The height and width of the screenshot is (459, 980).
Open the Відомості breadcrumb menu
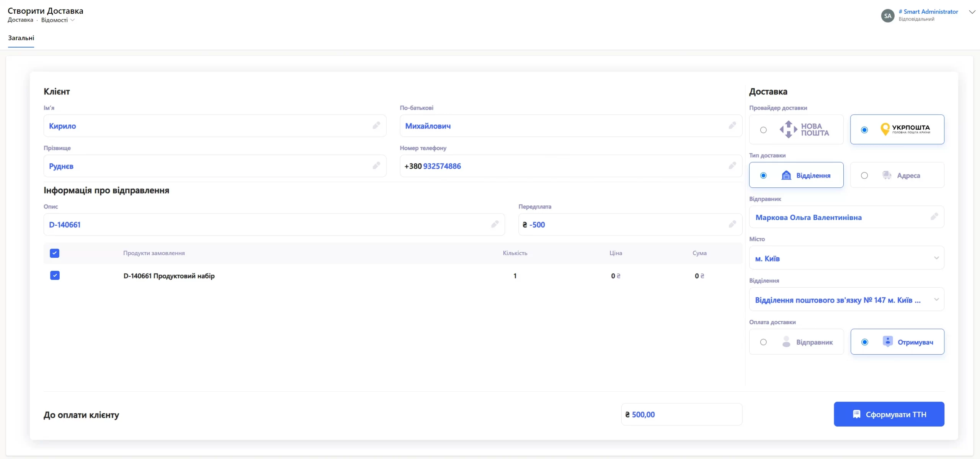point(58,20)
